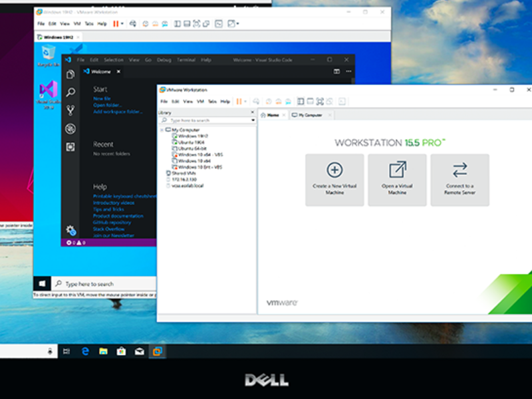The width and height of the screenshot is (532, 399).
Task: Revert to snapshot in Windows 19H2 window toolbar
Action: 155,24
